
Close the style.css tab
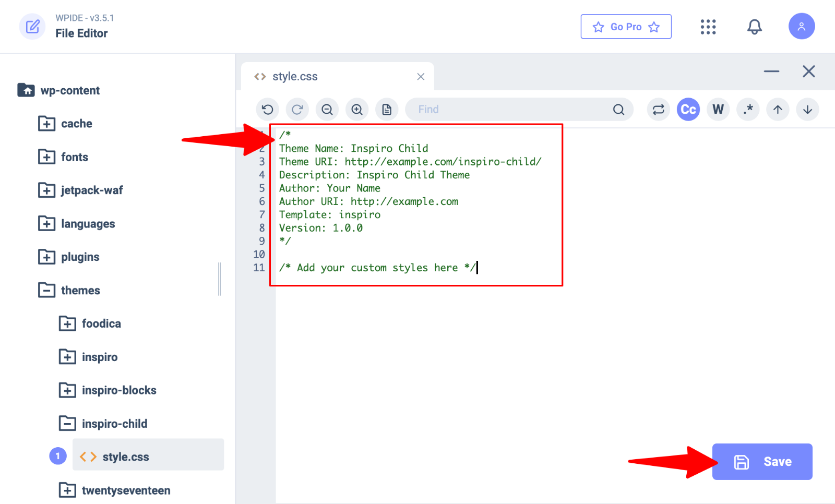click(421, 77)
